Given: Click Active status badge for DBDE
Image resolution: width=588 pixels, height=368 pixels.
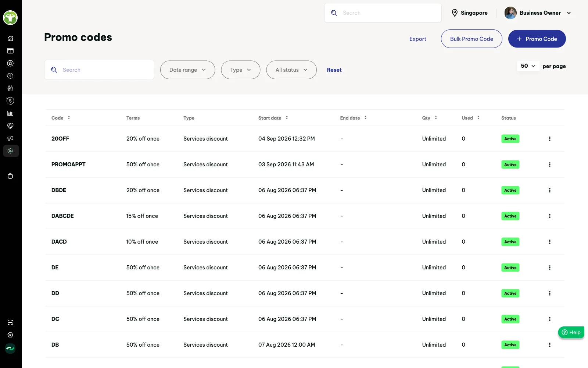Looking at the screenshot, I should tap(510, 190).
